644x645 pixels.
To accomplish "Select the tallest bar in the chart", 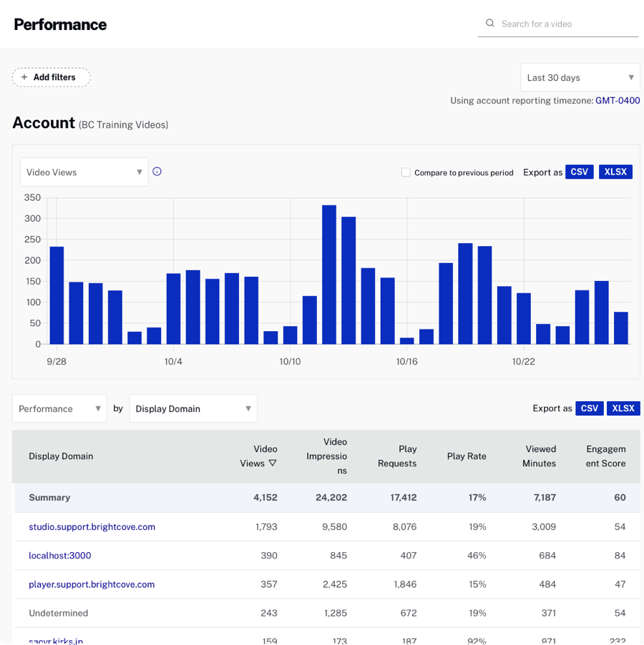I will (x=331, y=272).
